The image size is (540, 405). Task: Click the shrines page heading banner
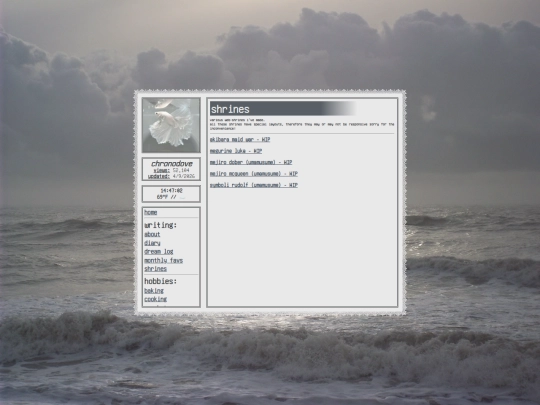click(x=283, y=109)
